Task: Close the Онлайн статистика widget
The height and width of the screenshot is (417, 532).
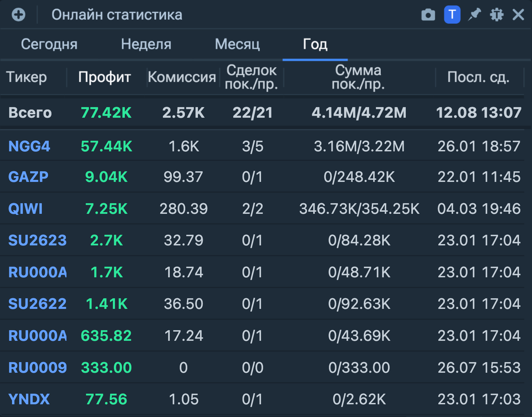Action: [518, 15]
